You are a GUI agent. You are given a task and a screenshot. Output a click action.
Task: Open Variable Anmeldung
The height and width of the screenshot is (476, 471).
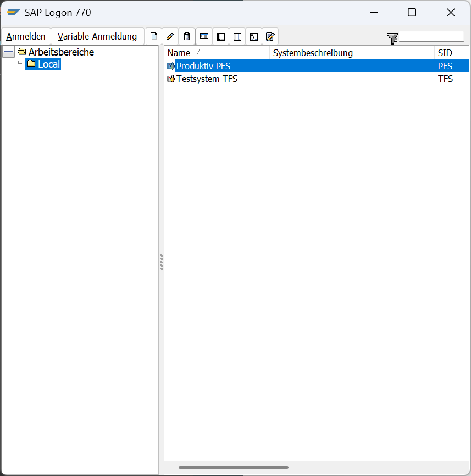coord(97,37)
